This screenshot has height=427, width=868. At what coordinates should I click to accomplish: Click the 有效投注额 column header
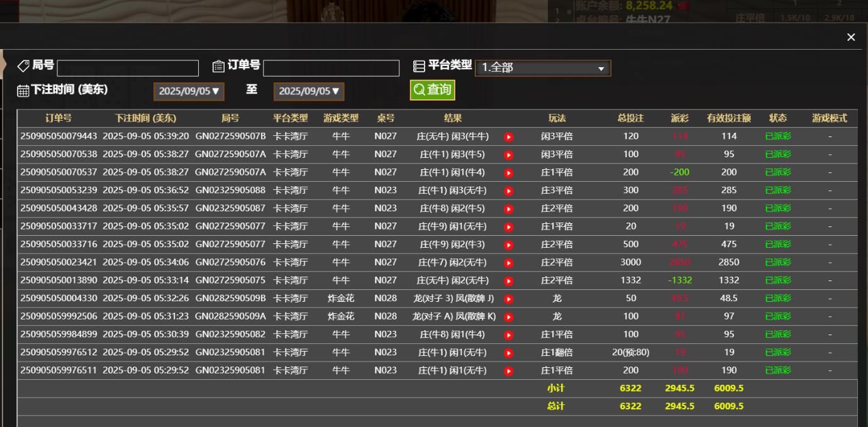pyautogui.click(x=728, y=118)
